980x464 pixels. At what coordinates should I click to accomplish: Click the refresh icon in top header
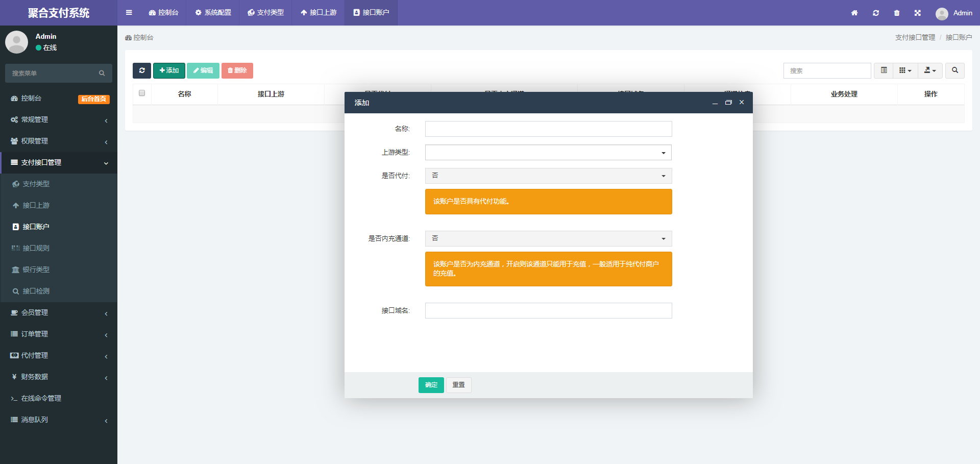click(875, 13)
